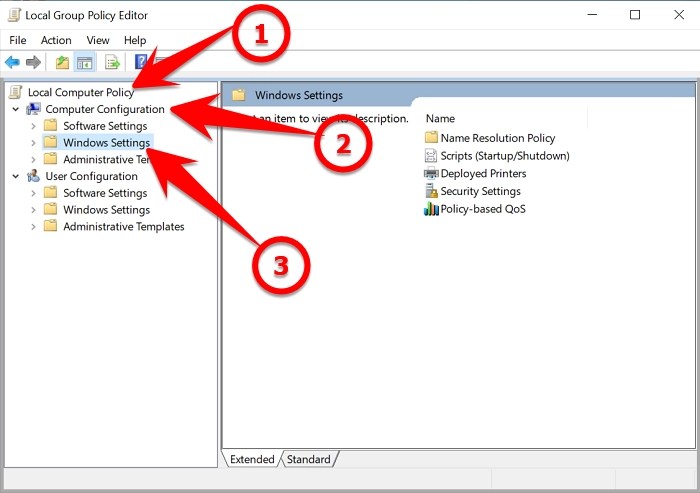Expand Administrative Templates under User Configuration

[x=33, y=227]
